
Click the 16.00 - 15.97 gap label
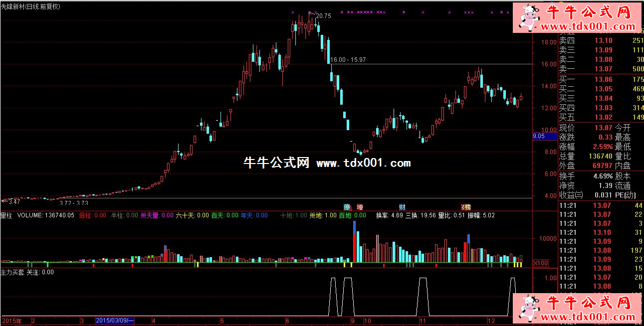pyautogui.click(x=348, y=60)
